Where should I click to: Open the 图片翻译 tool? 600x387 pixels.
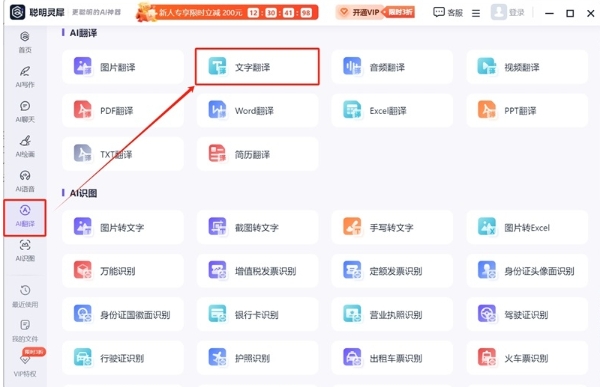[x=123, y=67]
